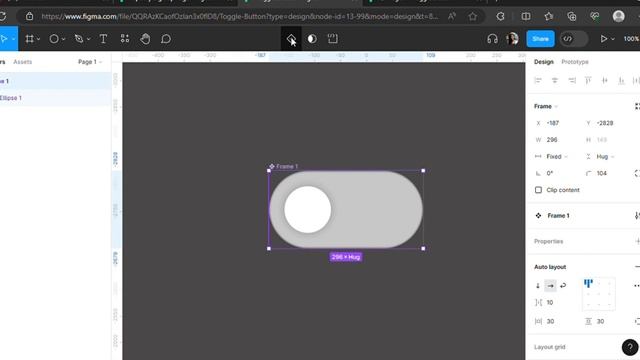
Task: Align horizontal centers icon
Action: pos(555,80)
